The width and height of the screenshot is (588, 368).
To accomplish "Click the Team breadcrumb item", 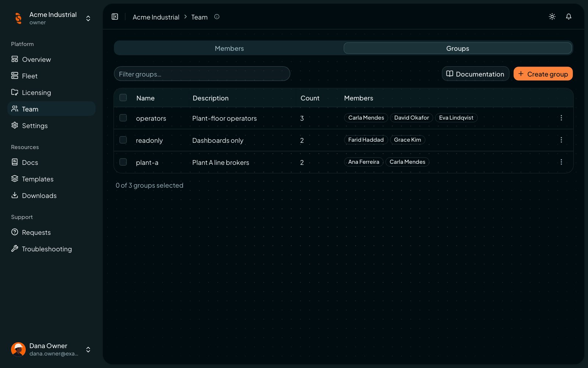I will pyautogui.click(x=199, y=17).
